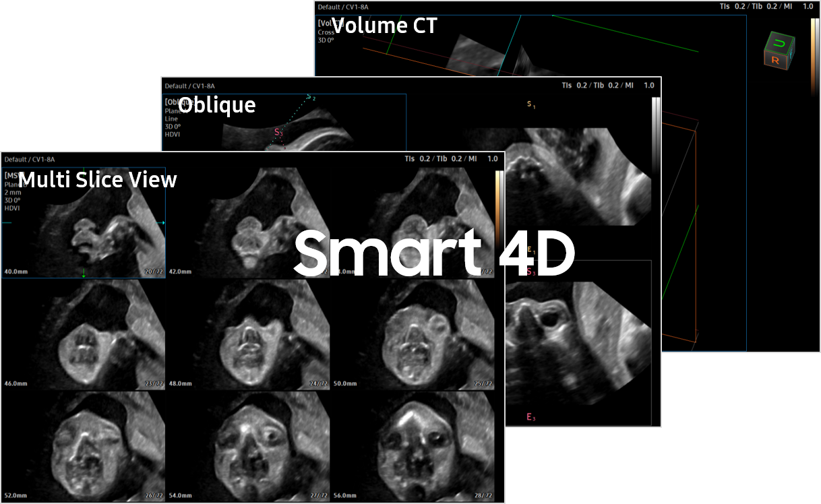The height and width of the screenshot is (504, 821).
Task: Open the Volume CT view title
Action: (384, 26)
